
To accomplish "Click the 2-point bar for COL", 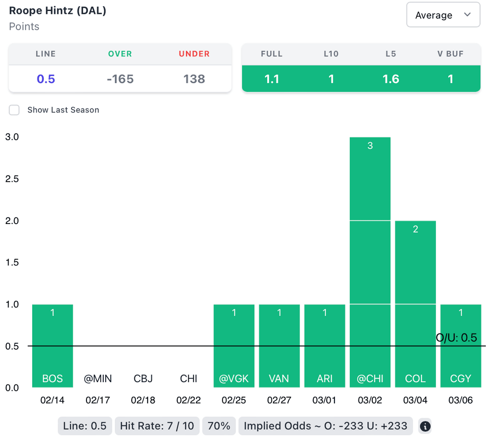I will pyautogui.click(x=415, y=304).
